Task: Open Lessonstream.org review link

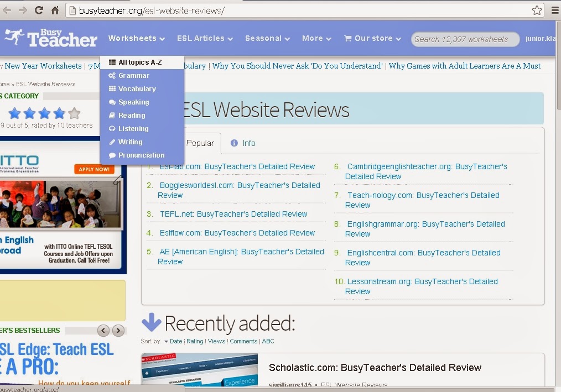Action: (x=422, y=286)
